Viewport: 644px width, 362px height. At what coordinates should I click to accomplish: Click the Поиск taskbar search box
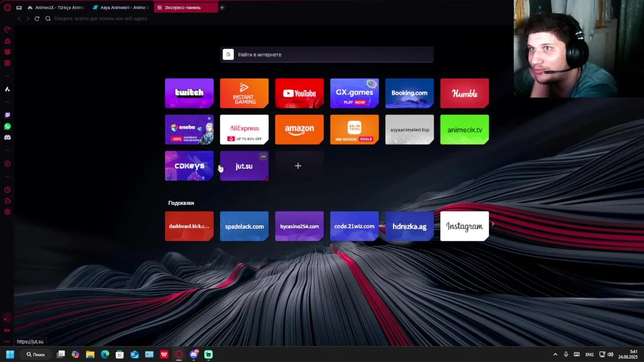click(x=35, y=354)
